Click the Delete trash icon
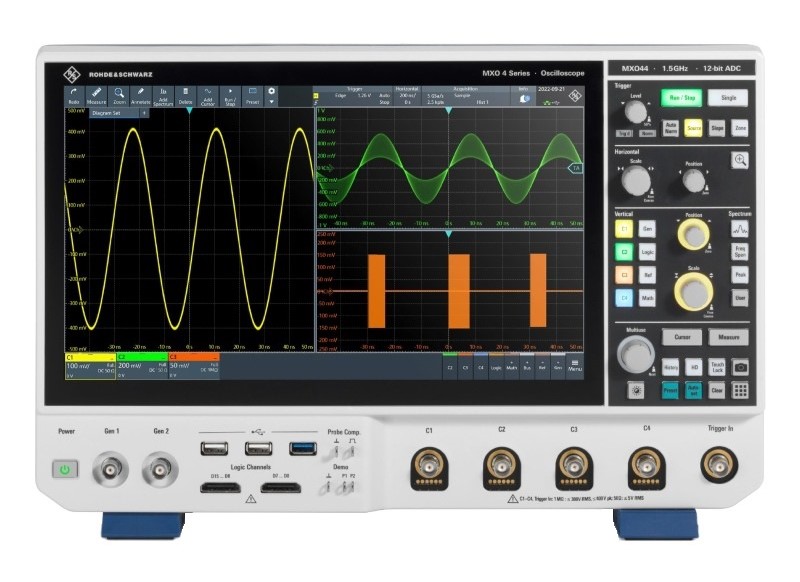The height and width of the screenshot is (582, 800). coord(186,95)
